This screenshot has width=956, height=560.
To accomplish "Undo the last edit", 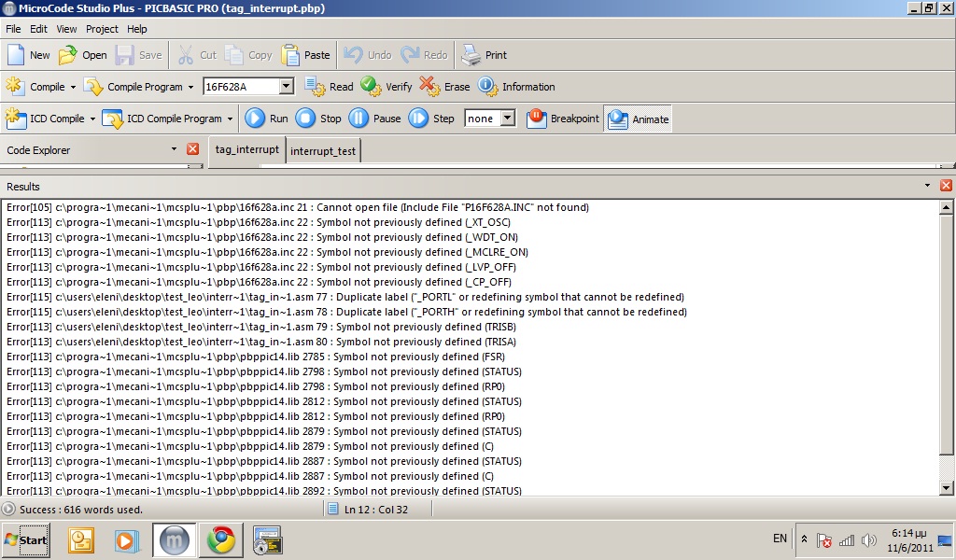I will tap(368, 55).
